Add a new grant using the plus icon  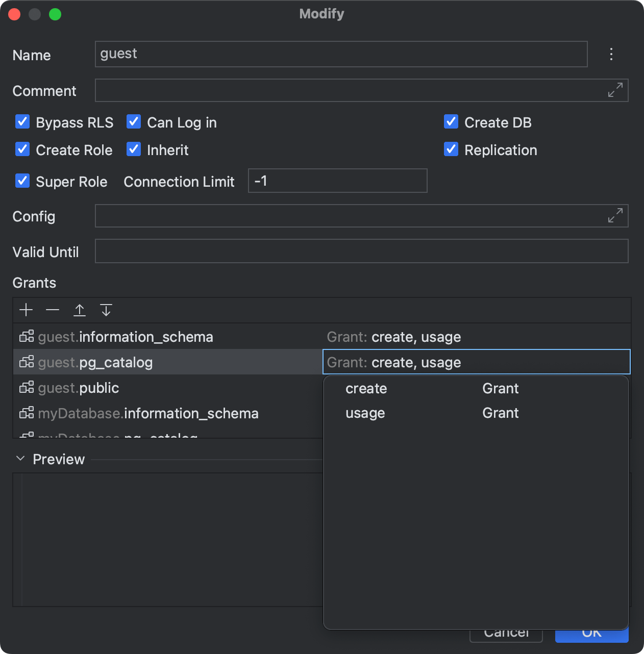pos(26,310)
